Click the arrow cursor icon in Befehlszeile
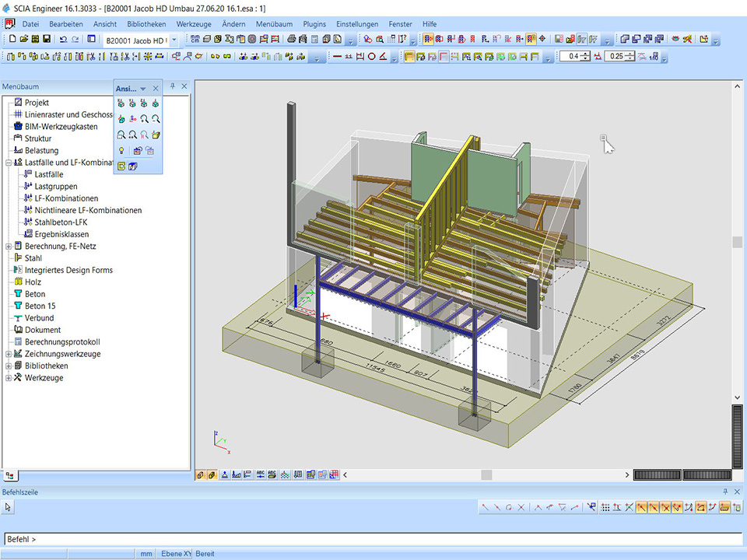Viewport: 747px width, 560px height. pos(9,507)
